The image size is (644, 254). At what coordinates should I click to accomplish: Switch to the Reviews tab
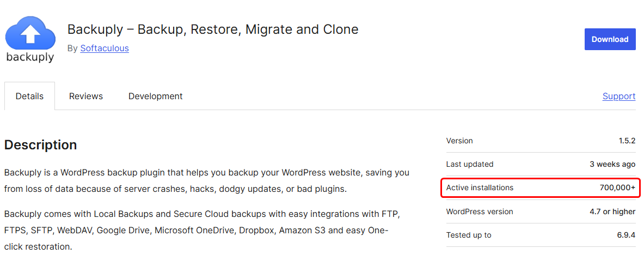point(86,96)
